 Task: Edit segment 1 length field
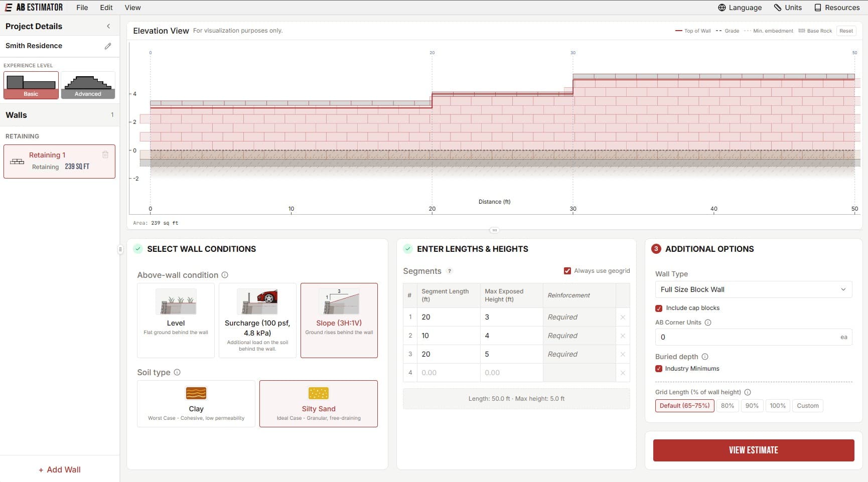(x=449, y=317)
